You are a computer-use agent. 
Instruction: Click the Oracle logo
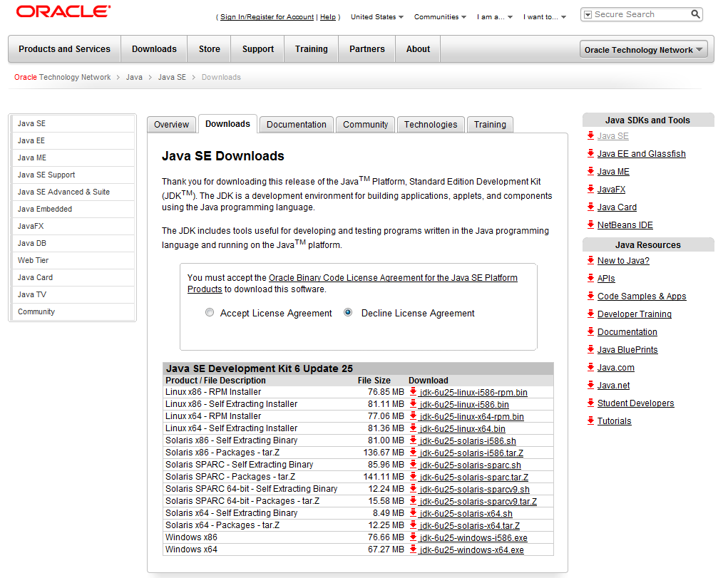pyautogui.click(x=63, y=11)
